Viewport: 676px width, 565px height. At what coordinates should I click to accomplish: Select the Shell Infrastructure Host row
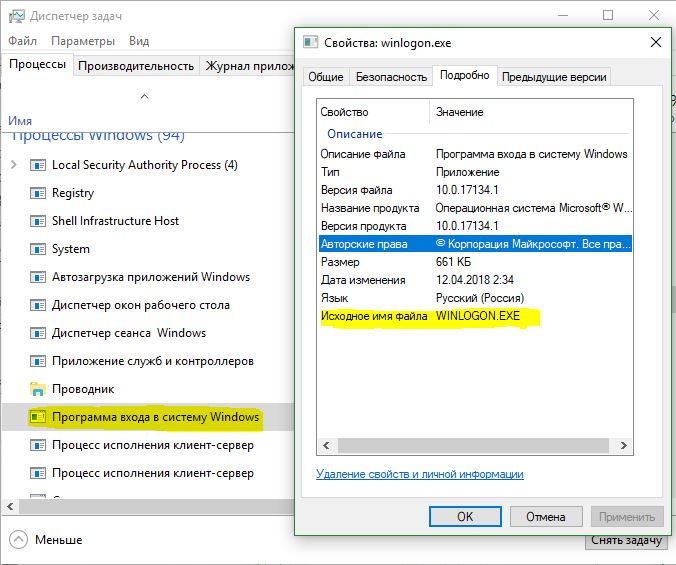(x=148, y=221)
